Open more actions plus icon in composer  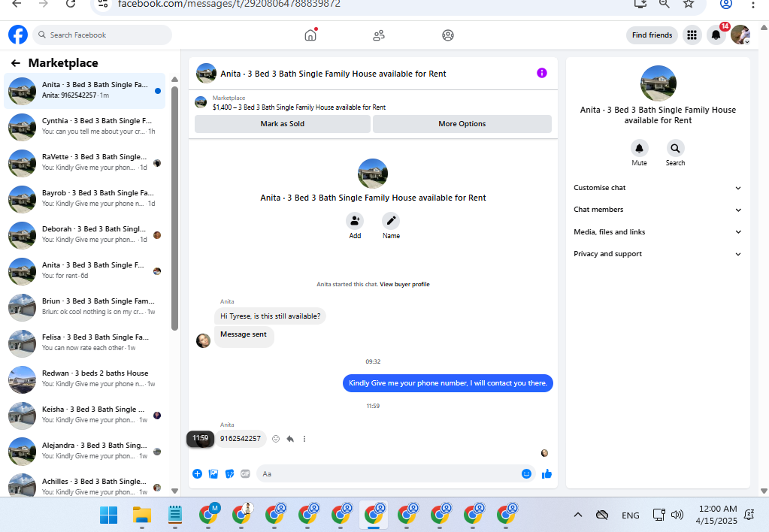(197, 473)
